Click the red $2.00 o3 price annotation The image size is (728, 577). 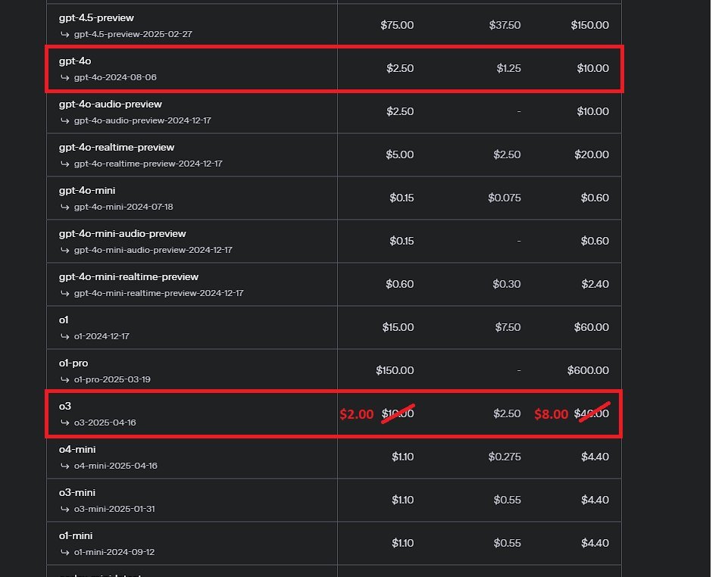(x=356, y=414)
